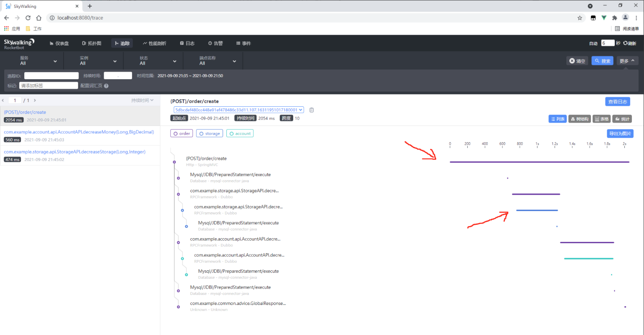Viewport: 644px width, 335px height.
Task: Toggle the storage service legend
Action: click(x=210, y=133)
